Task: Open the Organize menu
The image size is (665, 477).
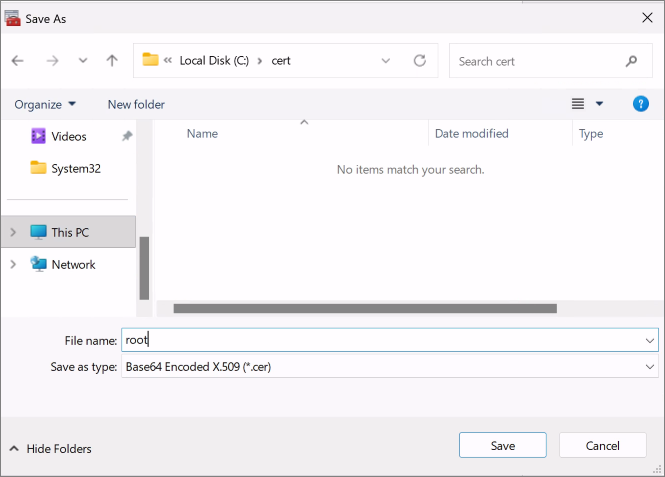Action: 45,104
